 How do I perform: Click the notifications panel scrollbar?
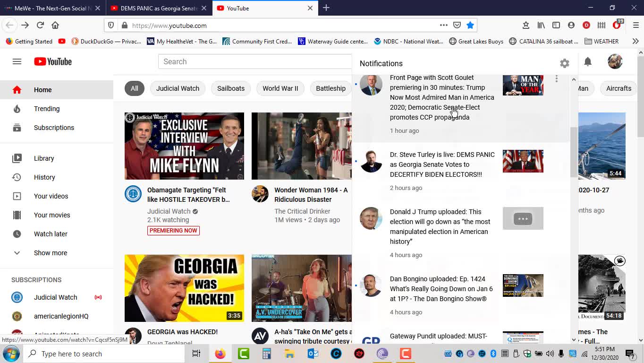574,152
